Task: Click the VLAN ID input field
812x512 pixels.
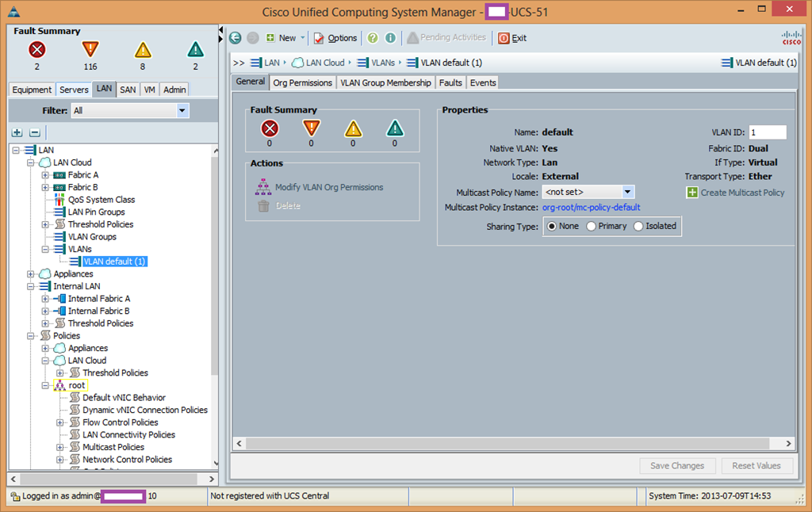Action: (767, 132)
